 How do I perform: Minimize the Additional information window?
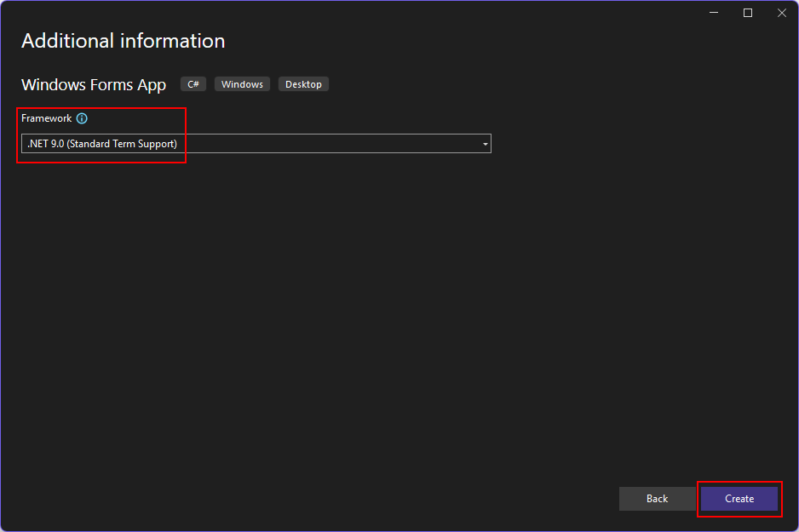point(713,13)
